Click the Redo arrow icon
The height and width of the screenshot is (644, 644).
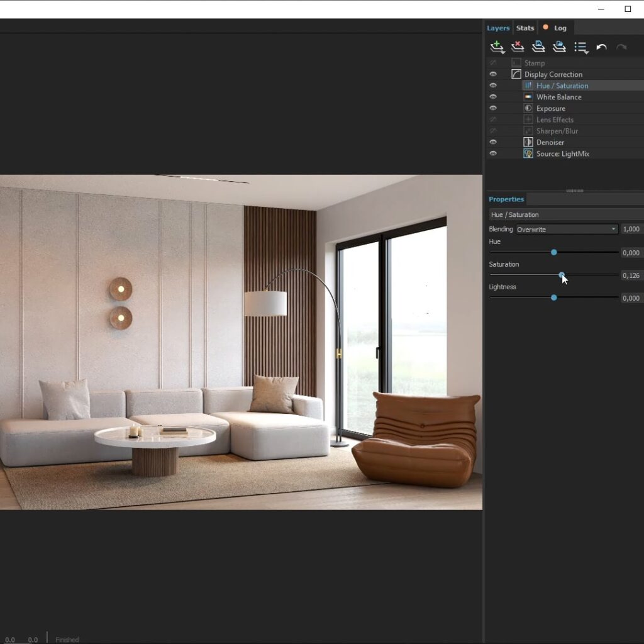pos(621,47)
